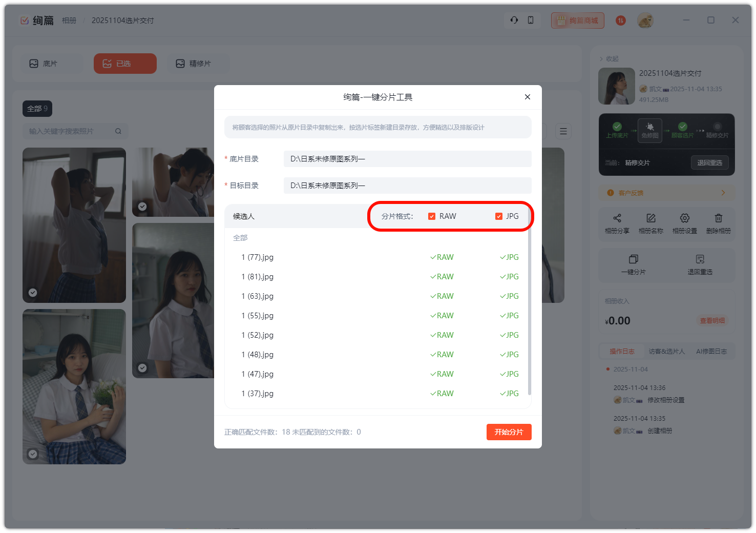Click the customer service headset icon
The image size is (756, 533).
coord(514,20)
